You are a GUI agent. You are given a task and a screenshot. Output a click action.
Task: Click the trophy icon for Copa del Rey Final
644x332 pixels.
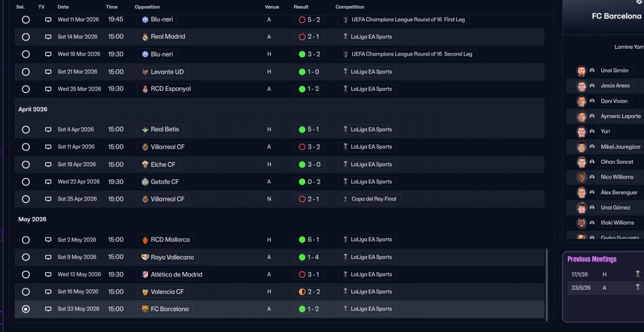pos(345,199)
